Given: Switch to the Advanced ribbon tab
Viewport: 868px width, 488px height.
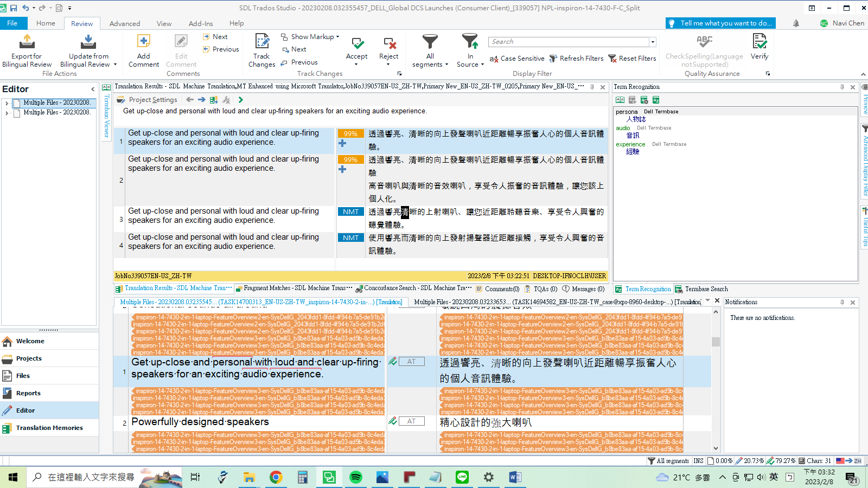Looking at the screenshot, I should (x=125, y=23).
